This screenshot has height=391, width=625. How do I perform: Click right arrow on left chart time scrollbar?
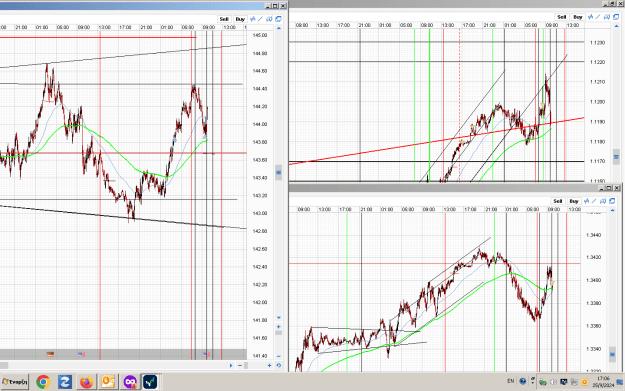pyautogui.click(x=231, y=365)
